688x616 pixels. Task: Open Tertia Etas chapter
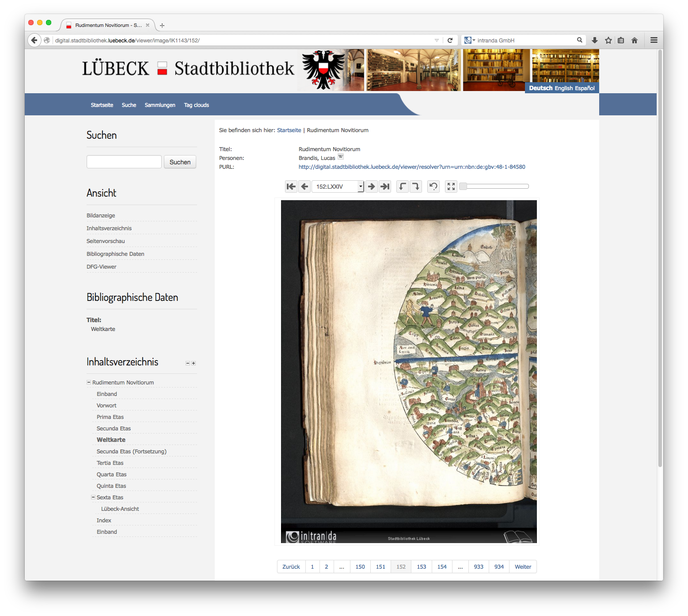coord(110,463)
